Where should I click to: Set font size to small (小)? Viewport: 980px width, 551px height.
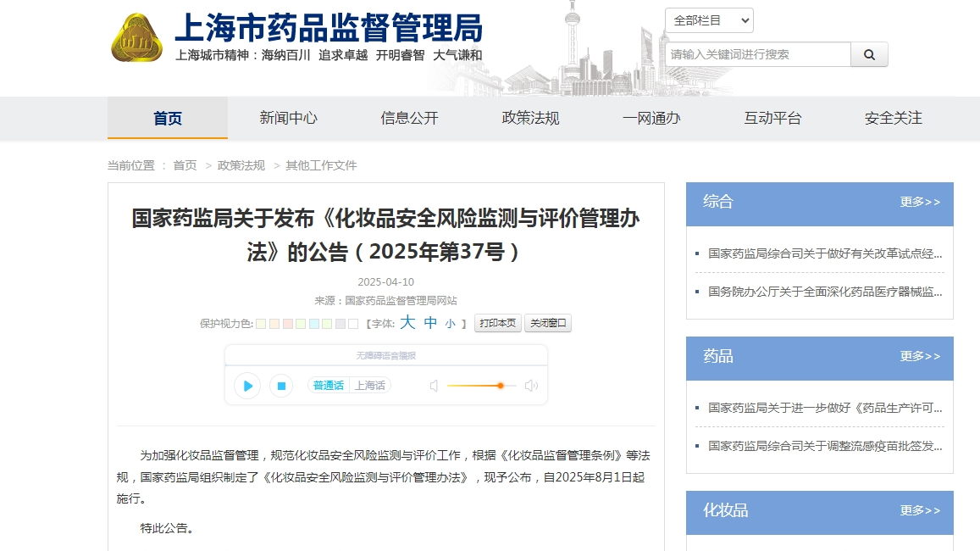(451, 324)
